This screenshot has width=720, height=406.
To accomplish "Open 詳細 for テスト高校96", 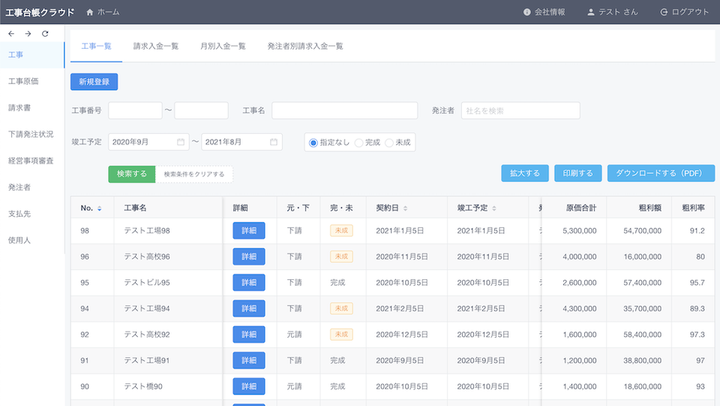I will [x=249, y=256].
